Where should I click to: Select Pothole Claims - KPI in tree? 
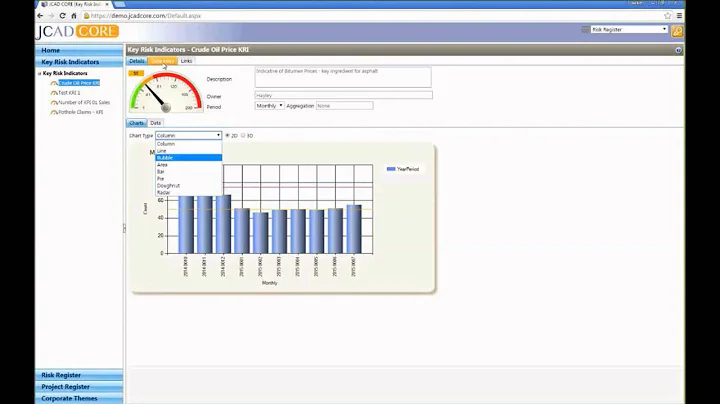(x=81, y=112)
